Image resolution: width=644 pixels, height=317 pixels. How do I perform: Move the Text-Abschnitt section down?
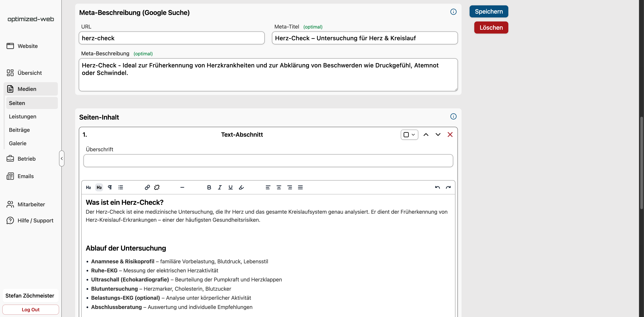pos(438,135)
